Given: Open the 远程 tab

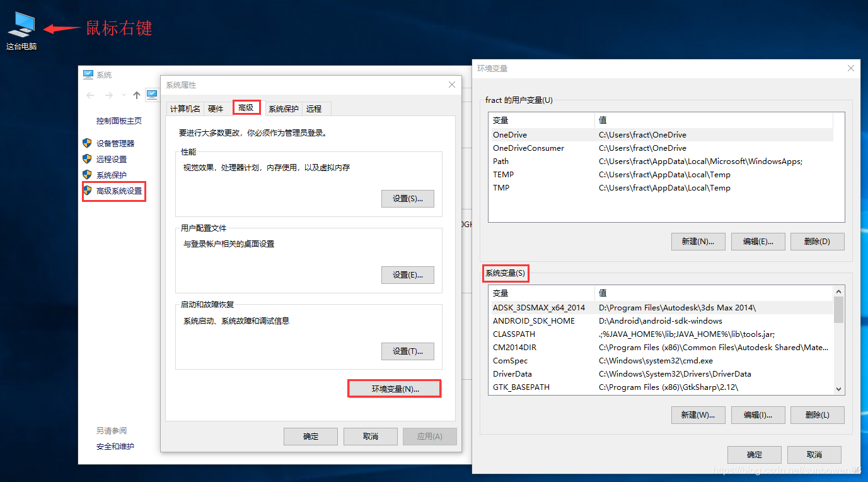Looking at the screenshot, I should [x=315, y=109].
